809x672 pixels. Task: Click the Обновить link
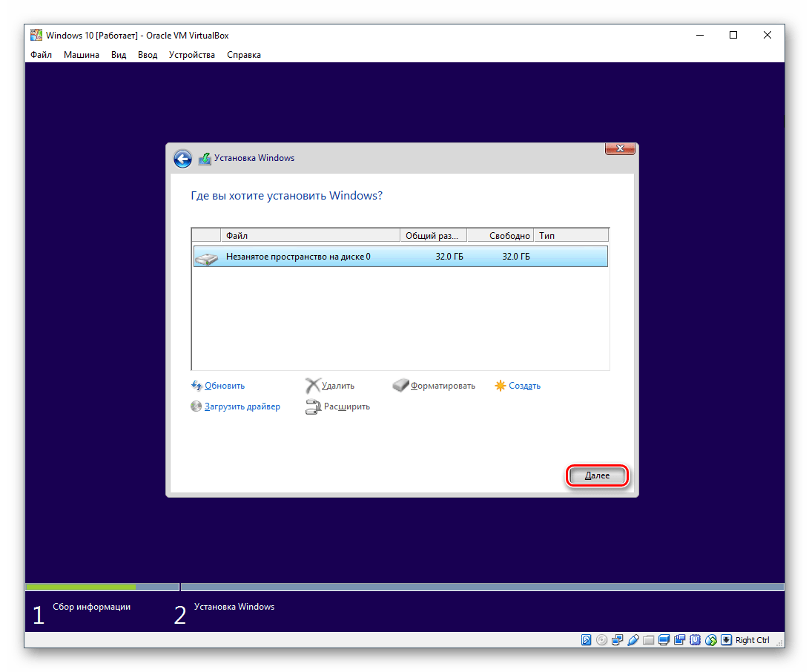pos(225,386)
